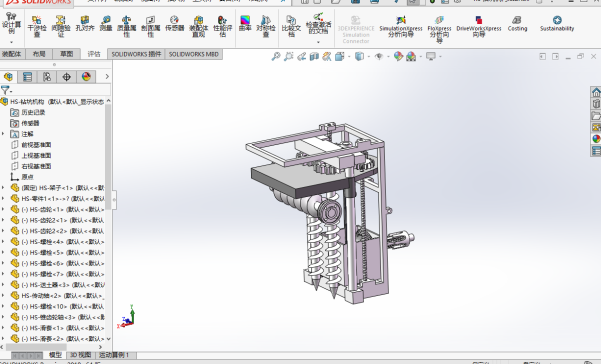Open View Settings monitor icon
The image size is (601, 364).
tap(431, 57)
